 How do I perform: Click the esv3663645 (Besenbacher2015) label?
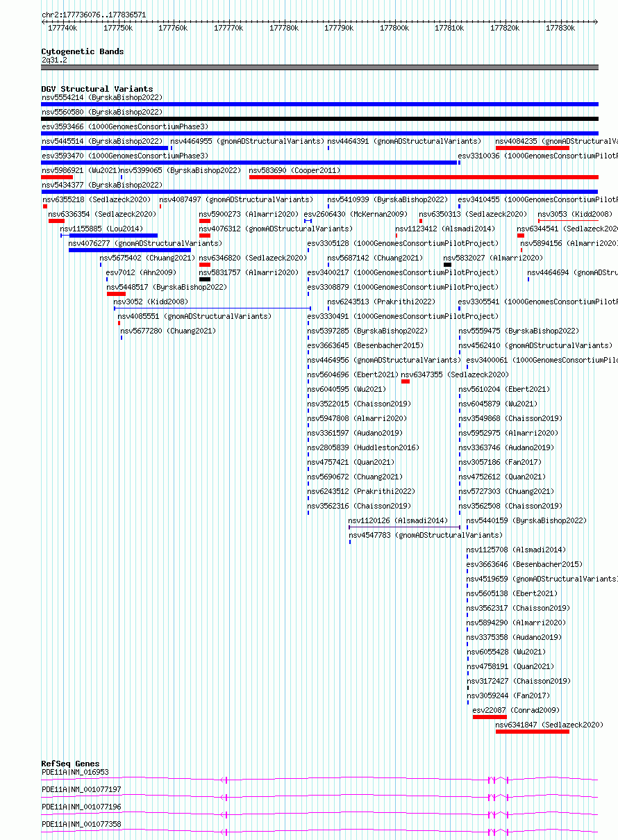point(365,345)
